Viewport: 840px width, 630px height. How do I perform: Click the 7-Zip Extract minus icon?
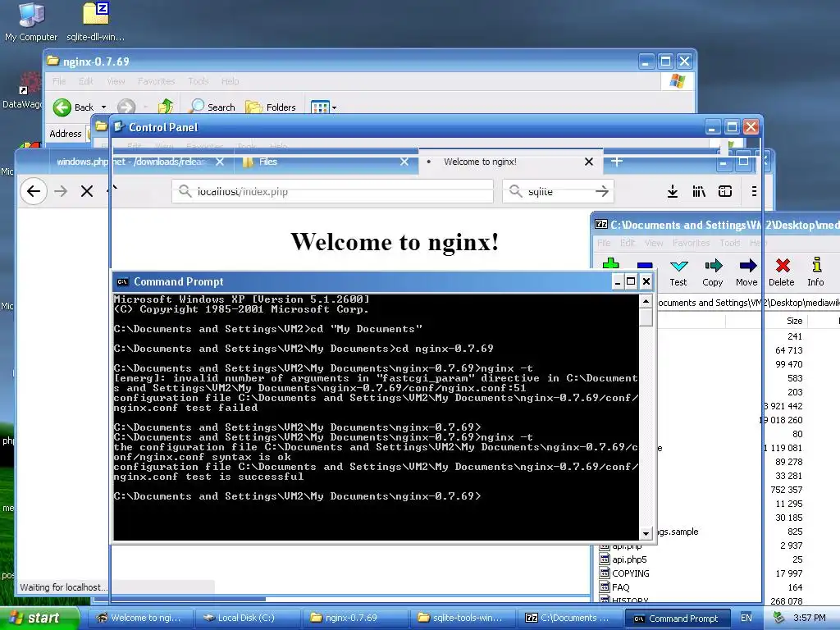click(x=645, y=265)
